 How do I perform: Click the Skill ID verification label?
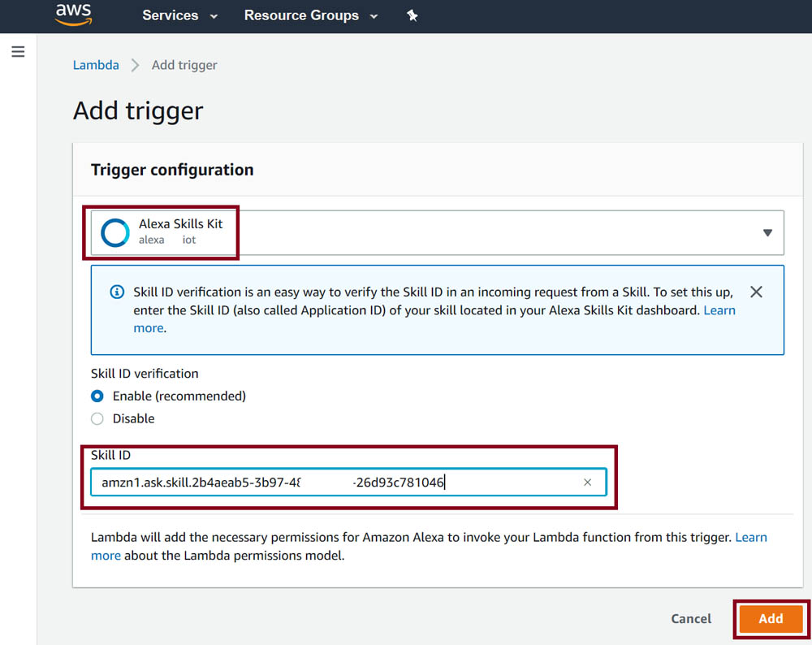[145, 374]
